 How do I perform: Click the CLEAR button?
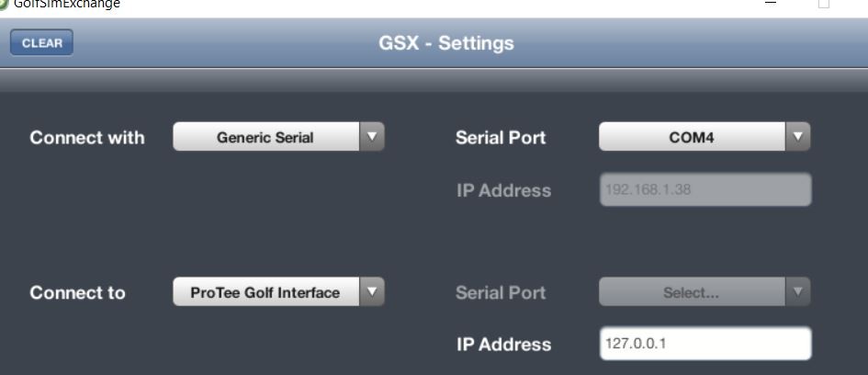[41, 42]
